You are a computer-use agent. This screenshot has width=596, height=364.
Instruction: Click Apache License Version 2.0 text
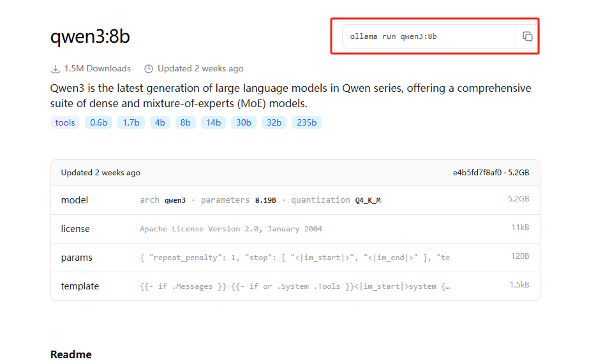coord(231,229)
